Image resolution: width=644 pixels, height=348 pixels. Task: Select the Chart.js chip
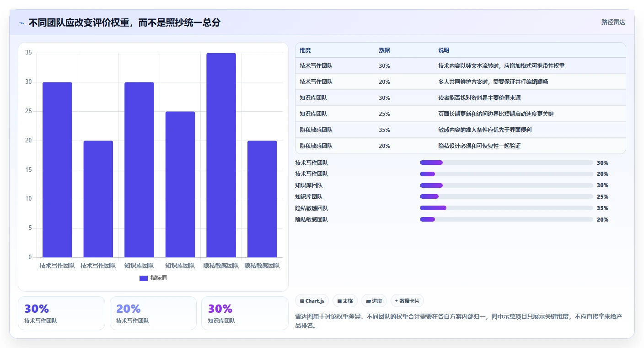click(x=312, y=301)
